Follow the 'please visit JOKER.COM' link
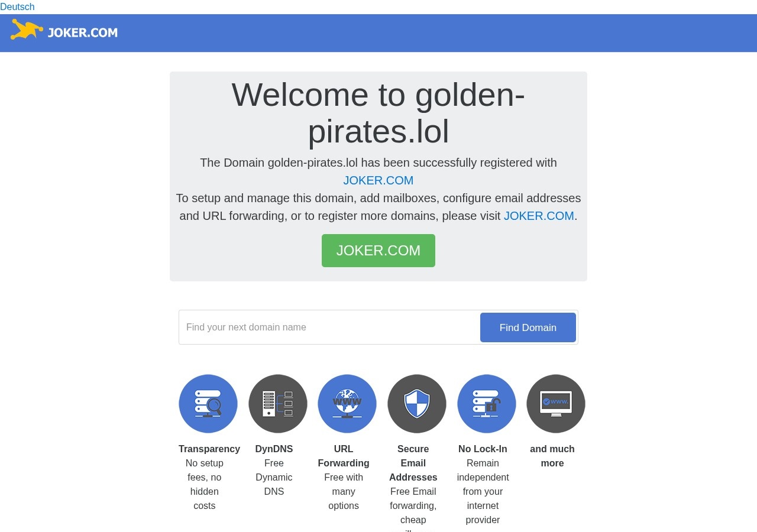Viewport: 757px width, 532px height. pos(539,216)
